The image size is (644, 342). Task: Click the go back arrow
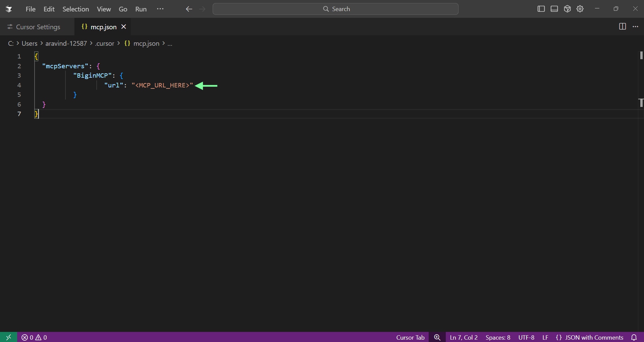tap(189, 9)
